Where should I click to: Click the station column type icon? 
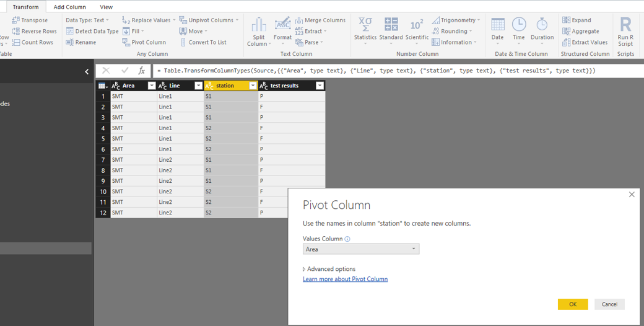(209, 86)
